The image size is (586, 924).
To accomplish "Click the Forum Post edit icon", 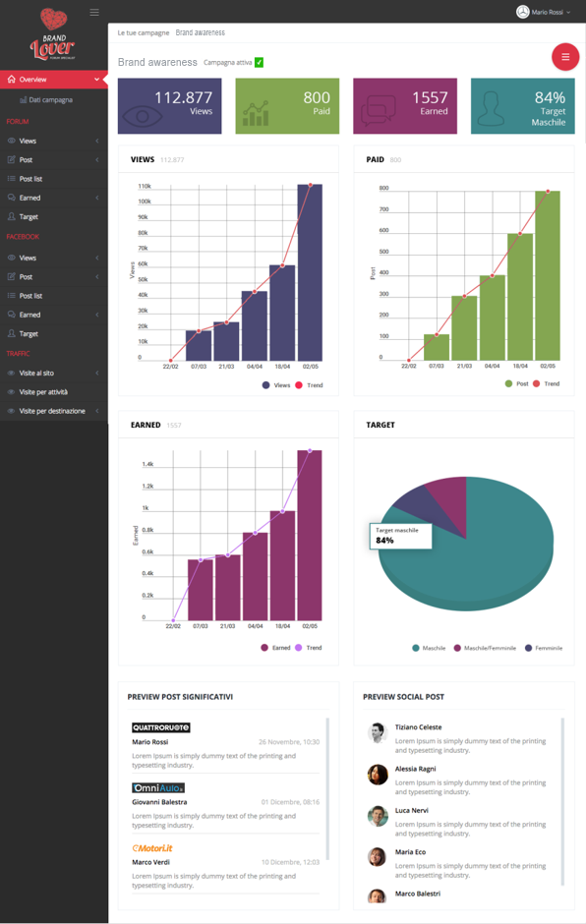I will pos(11,159).
